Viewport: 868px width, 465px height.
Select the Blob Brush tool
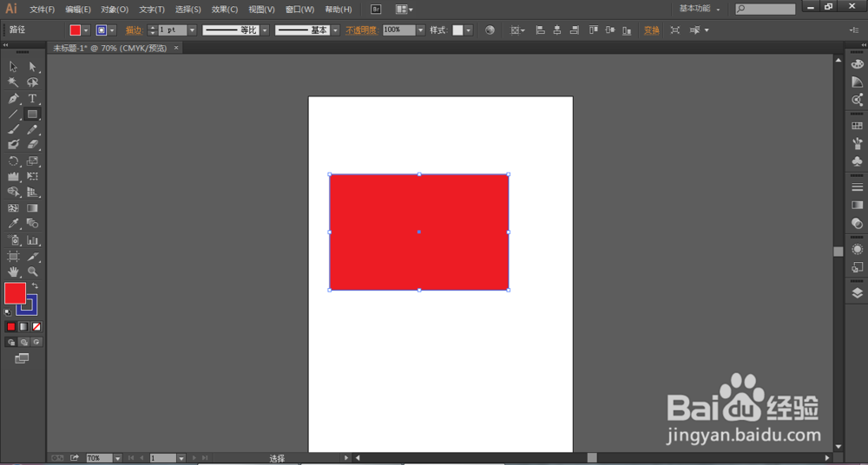(x=14, y=145)
